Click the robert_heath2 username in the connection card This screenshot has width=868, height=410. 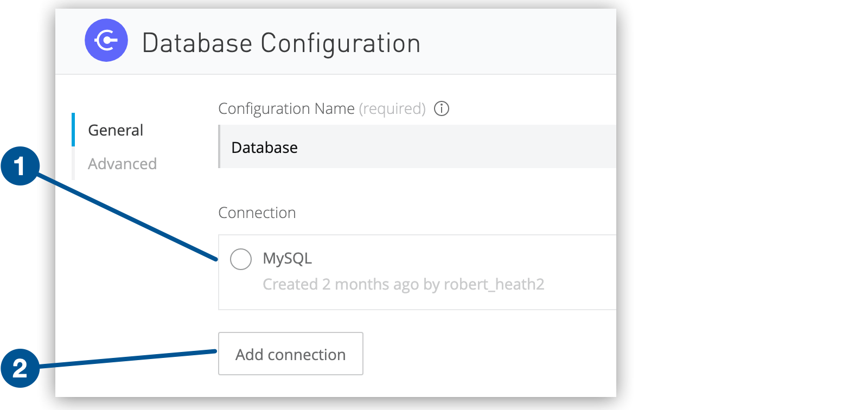click(494, 284)
